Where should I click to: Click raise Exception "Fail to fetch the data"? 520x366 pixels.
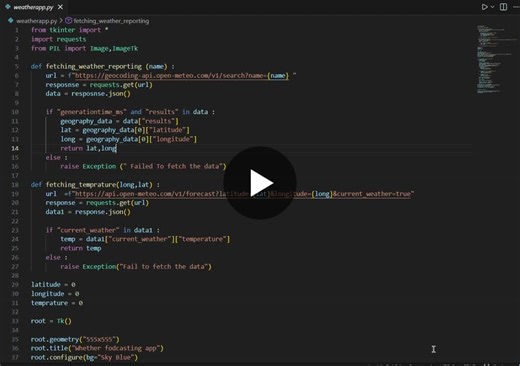136,267
